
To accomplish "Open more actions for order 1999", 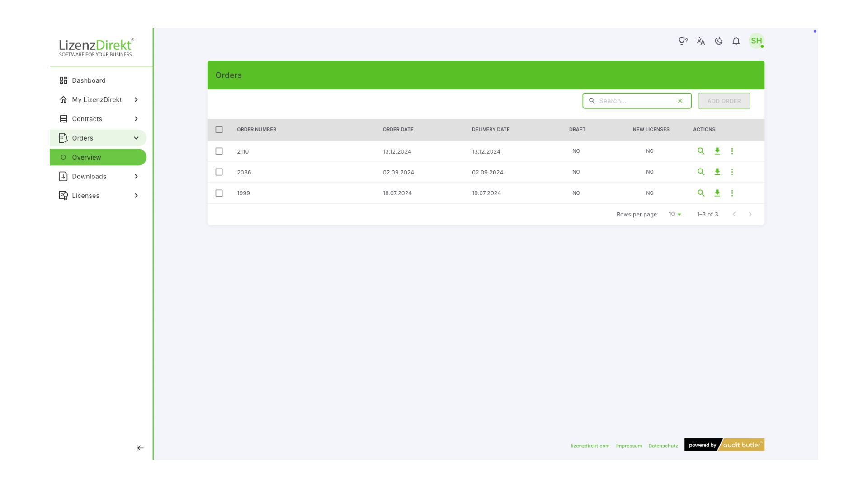I will coord(732,193).
